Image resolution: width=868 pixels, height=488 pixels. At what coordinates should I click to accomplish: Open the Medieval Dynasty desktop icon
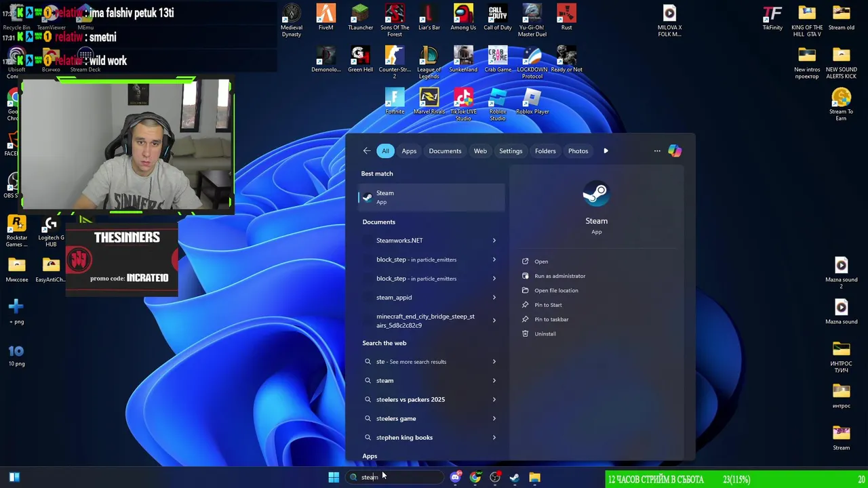point(292,20)
